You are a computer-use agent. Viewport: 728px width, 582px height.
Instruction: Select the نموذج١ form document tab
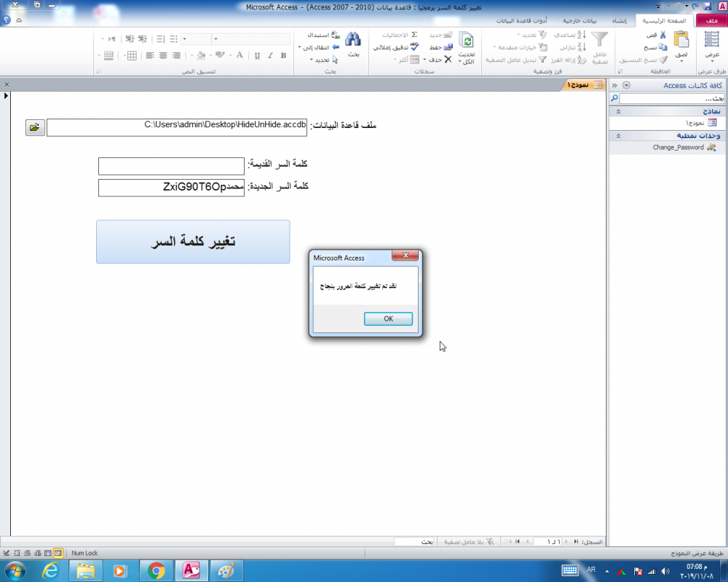(584, 85)
